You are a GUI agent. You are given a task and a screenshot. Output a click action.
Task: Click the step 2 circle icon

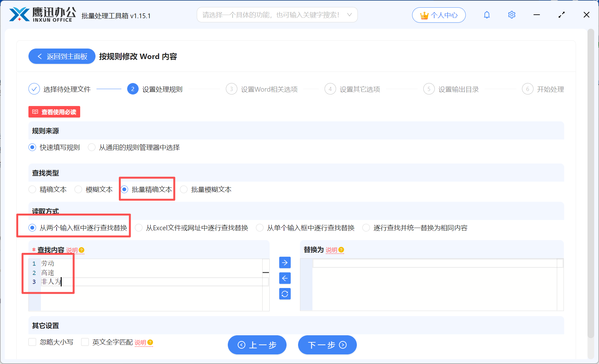tap(133, 89)
